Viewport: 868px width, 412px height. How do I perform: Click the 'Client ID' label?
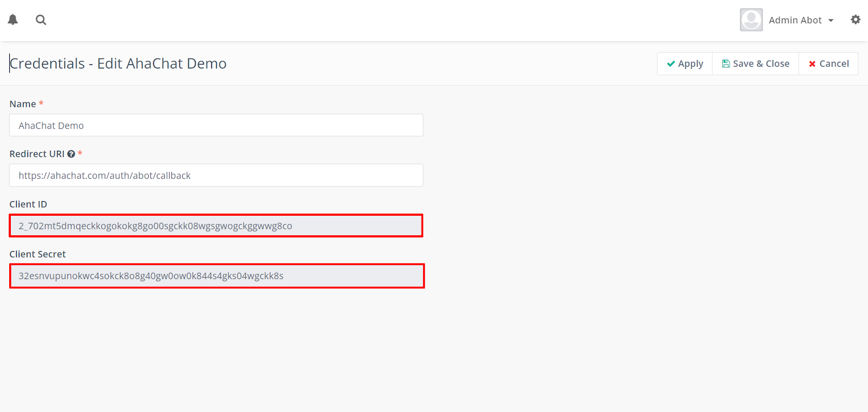(28, 204)
